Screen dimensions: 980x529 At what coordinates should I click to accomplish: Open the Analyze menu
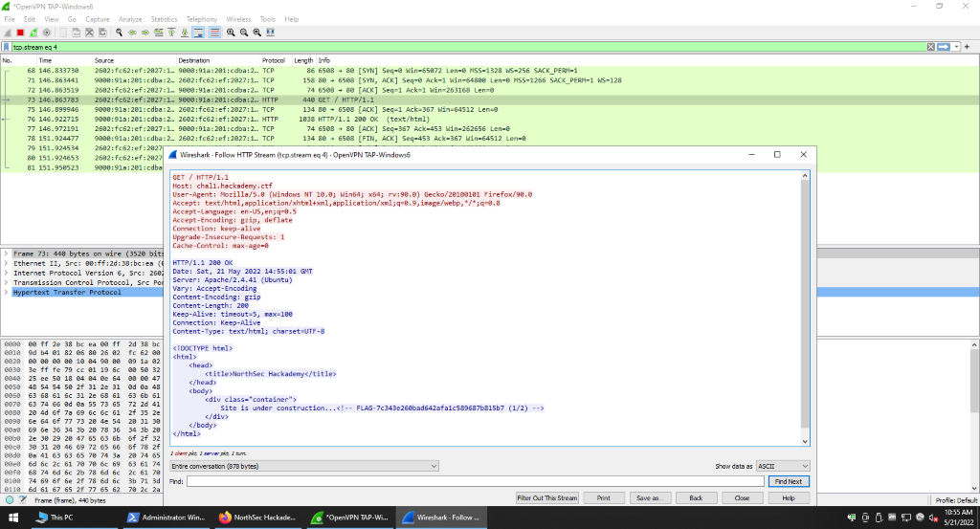pyautogui.click(x=130, y=18)
